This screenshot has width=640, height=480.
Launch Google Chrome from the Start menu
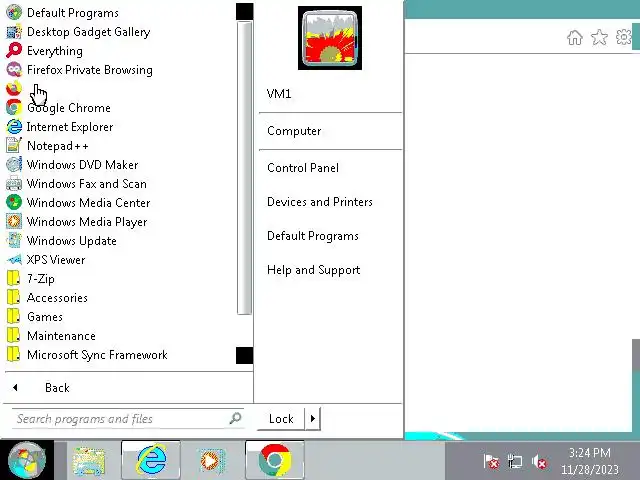tap(58, 108)
